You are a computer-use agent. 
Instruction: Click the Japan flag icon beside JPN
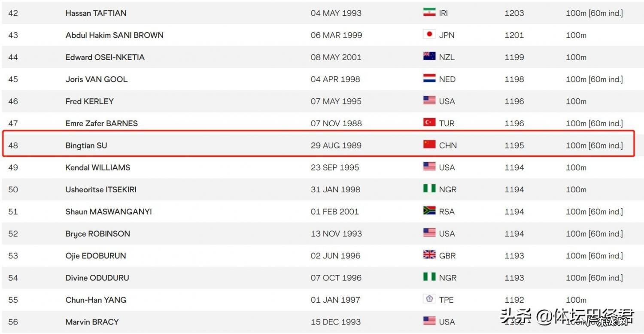(x=429, y=34)
